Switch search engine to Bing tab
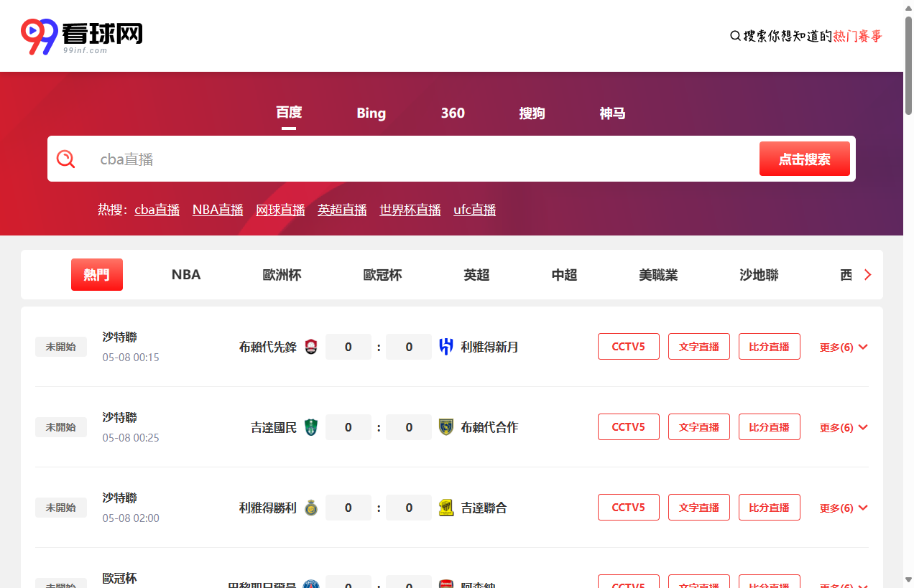Viewport: 914px width, 588px height. (371, 113)
